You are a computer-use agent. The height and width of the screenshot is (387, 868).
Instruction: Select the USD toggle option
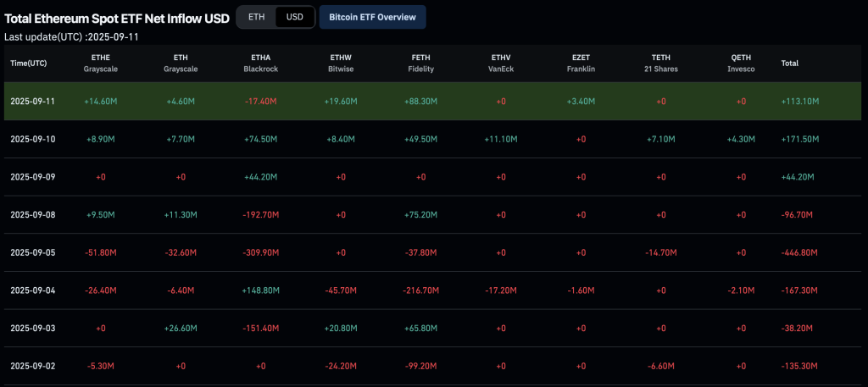[x=295, y=17]
